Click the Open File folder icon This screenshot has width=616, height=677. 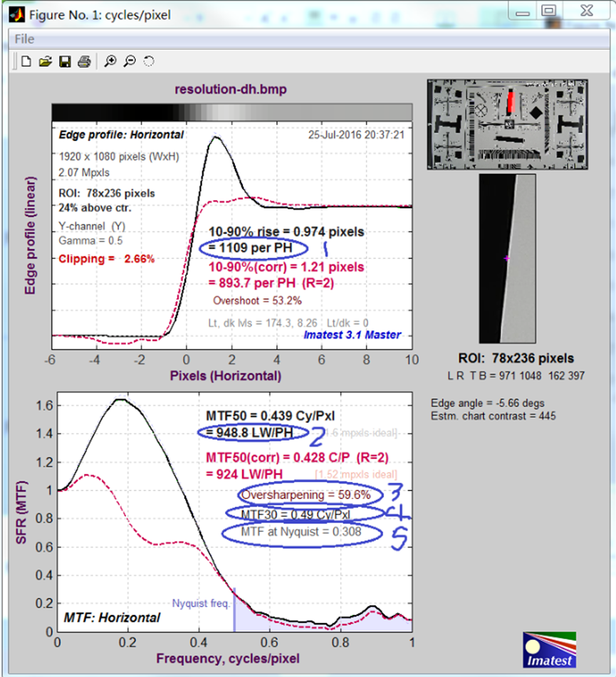tap(45, 62)
